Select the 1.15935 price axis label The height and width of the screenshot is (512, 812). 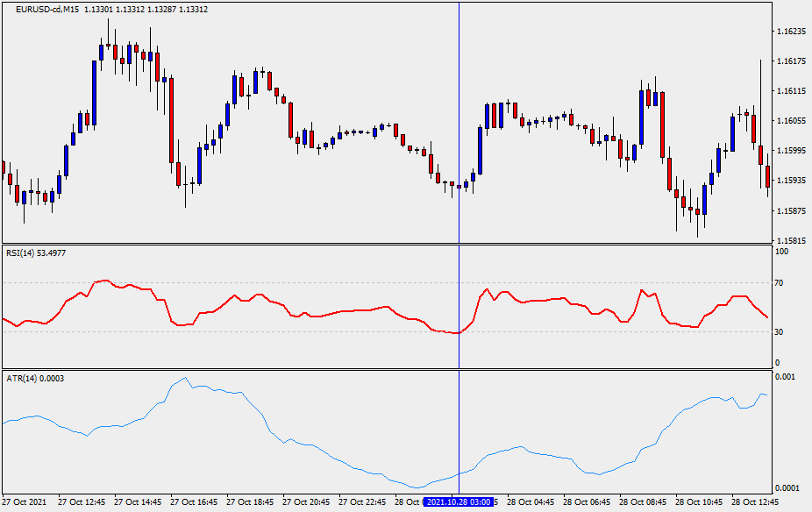click(791, 181)
